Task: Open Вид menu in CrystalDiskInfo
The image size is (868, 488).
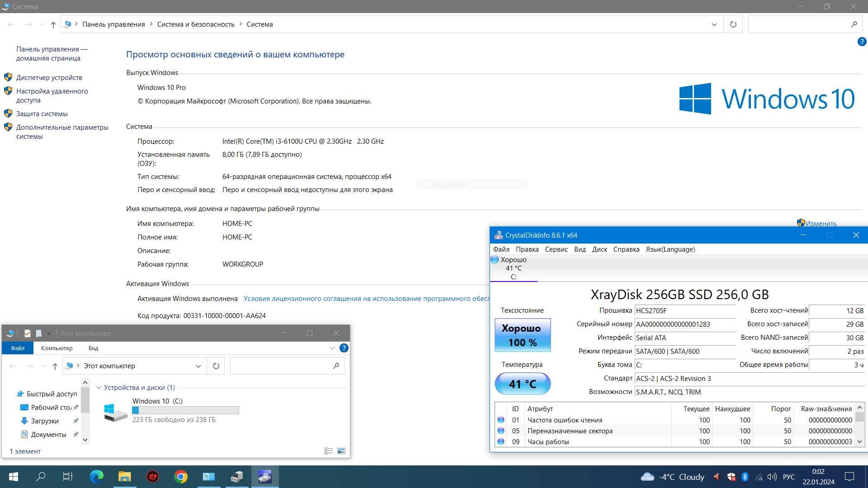Action: tap(580, 249)
